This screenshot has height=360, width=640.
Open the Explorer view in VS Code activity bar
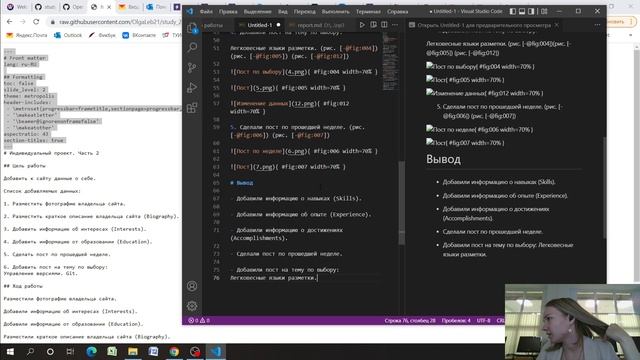[x=192, y=27]
